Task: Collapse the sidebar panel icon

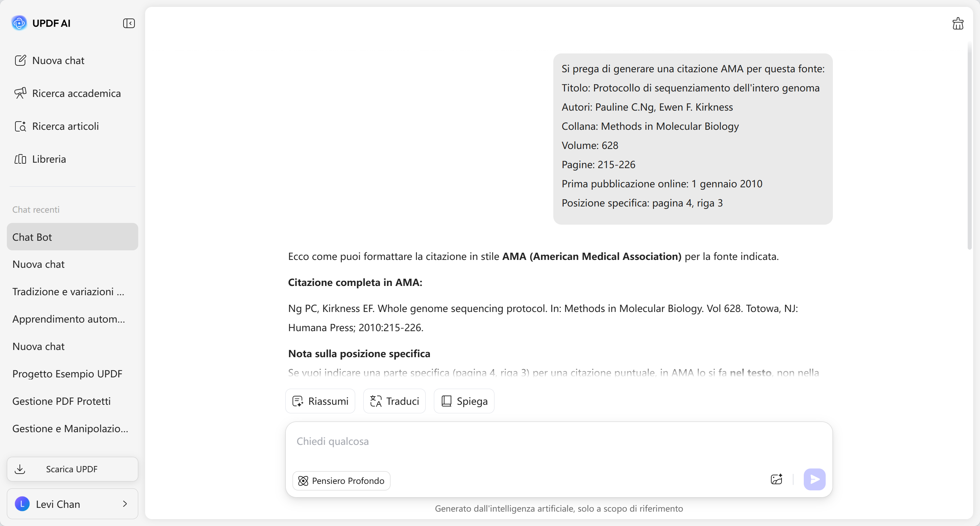Action: tap(129, 23)
